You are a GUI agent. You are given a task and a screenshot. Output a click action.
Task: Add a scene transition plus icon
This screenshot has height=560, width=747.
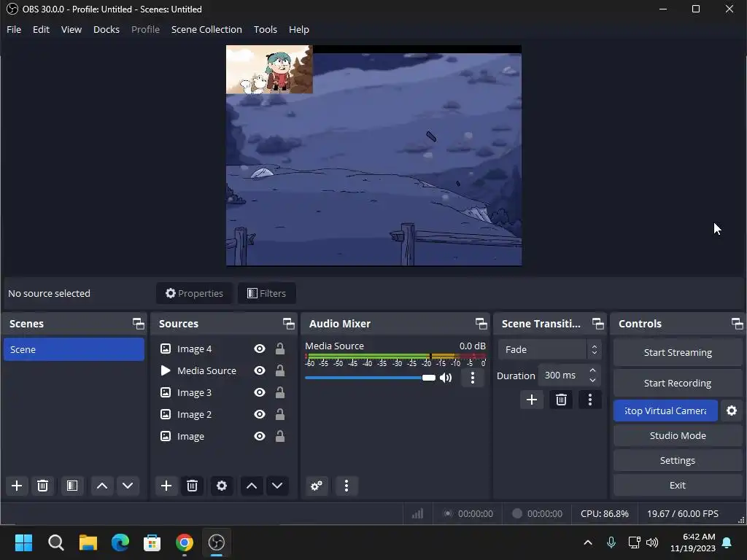(x=532, y=400)
